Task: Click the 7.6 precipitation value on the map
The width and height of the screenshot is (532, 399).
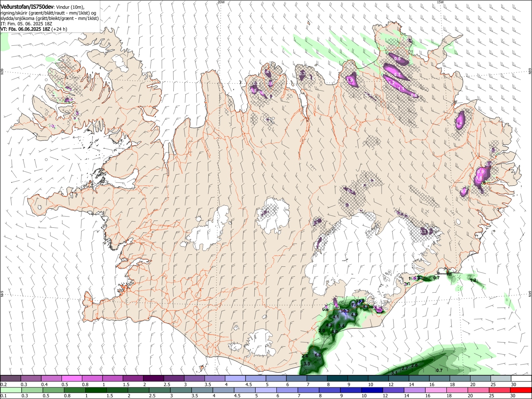Action: [355, 305]
